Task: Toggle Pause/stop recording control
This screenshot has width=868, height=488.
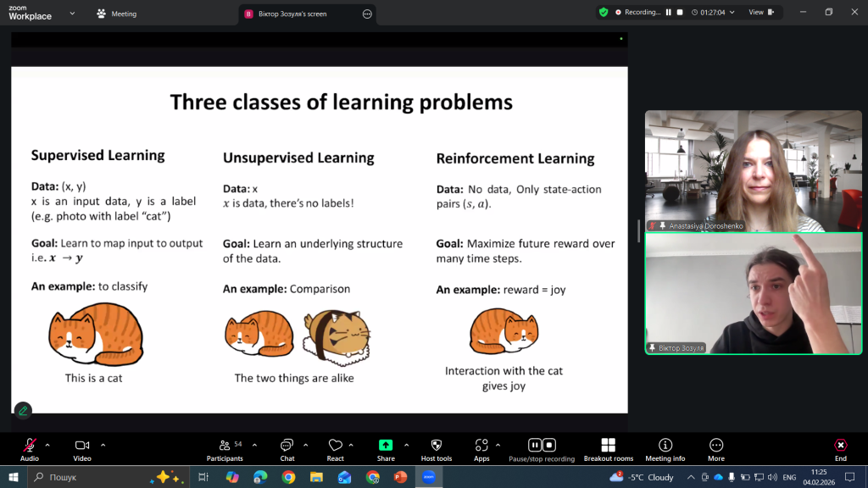Action: pyautogui.click(x=541, y=446)
